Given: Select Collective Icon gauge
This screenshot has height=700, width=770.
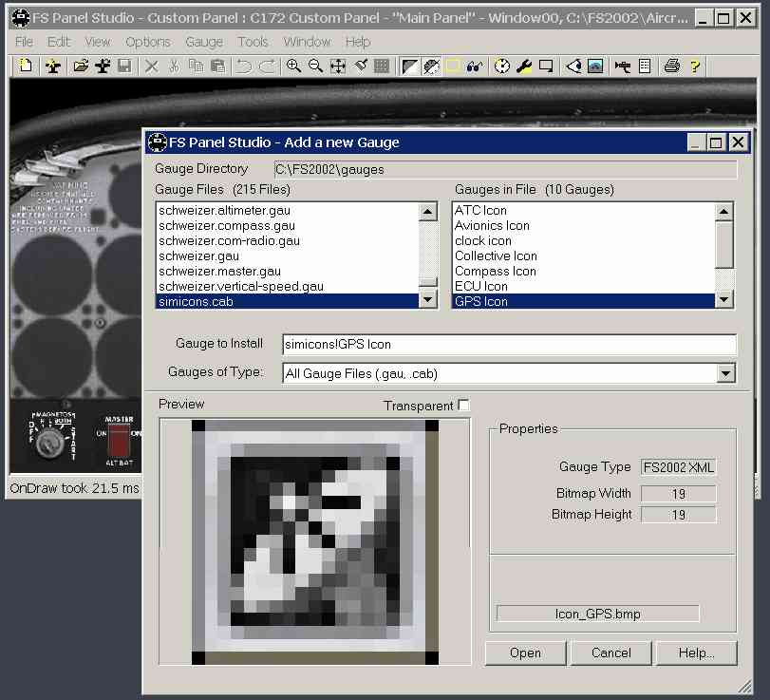Looking at the screenshot, I should (583, 255).
